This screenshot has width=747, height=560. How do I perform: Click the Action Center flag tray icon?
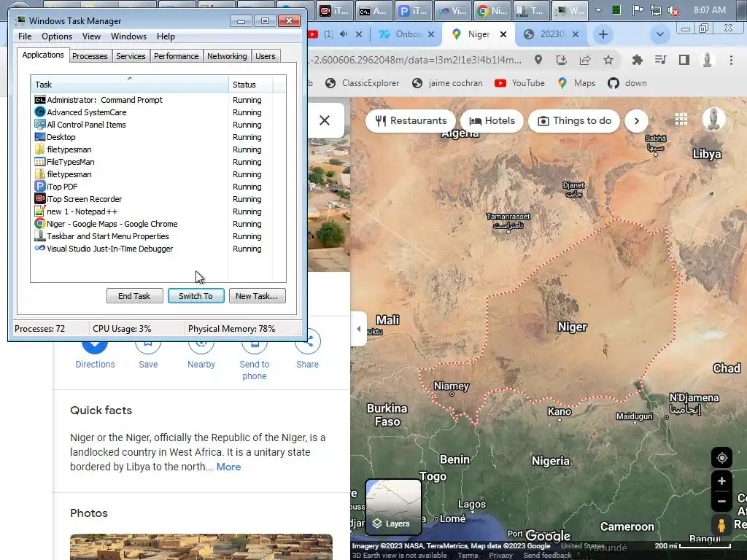click(638, 10)
